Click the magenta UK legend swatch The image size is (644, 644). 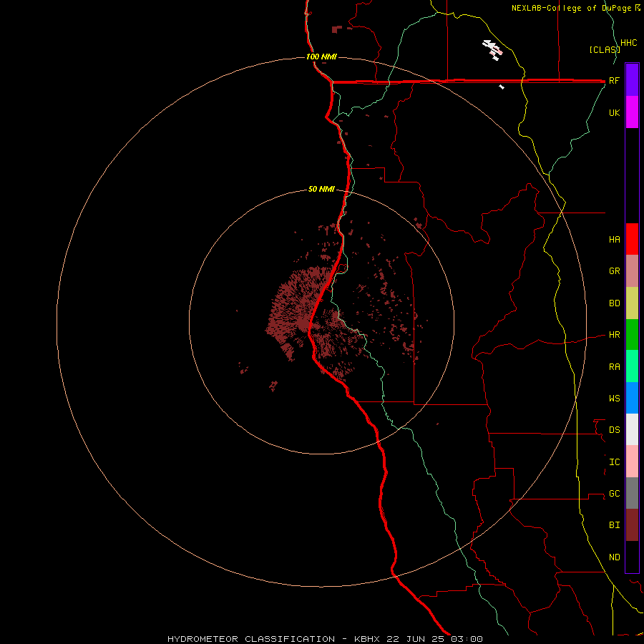coord(632,112)
